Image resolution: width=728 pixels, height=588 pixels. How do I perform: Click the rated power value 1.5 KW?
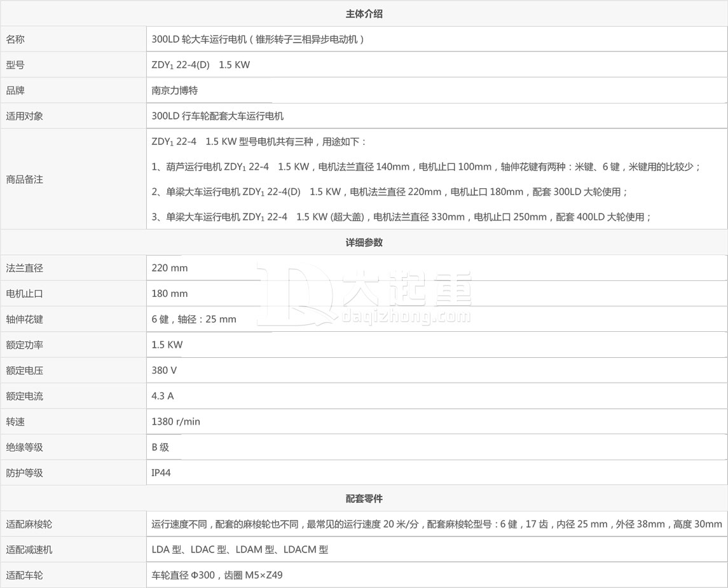167,345
